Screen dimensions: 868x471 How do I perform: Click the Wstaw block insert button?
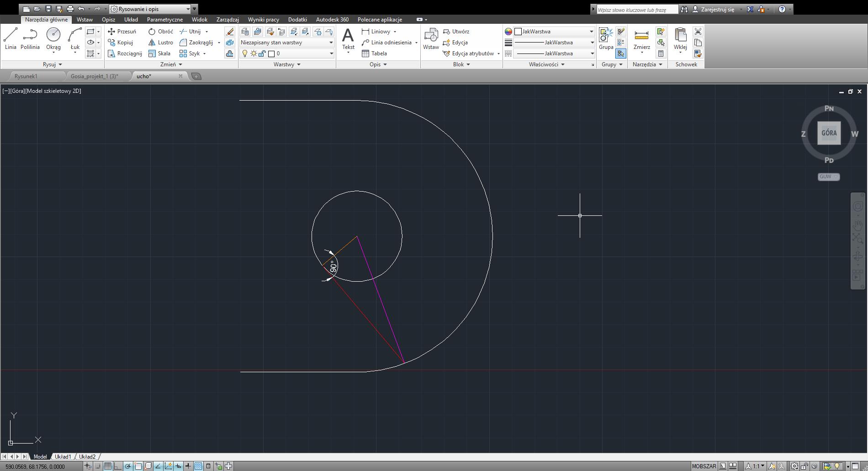click(431, 39)
